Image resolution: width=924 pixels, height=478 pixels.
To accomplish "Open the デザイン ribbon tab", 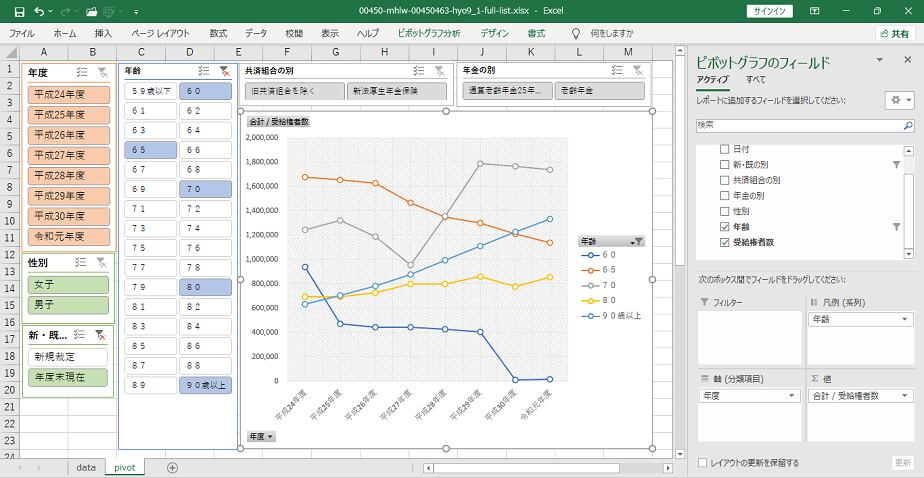I will [494, 33].
